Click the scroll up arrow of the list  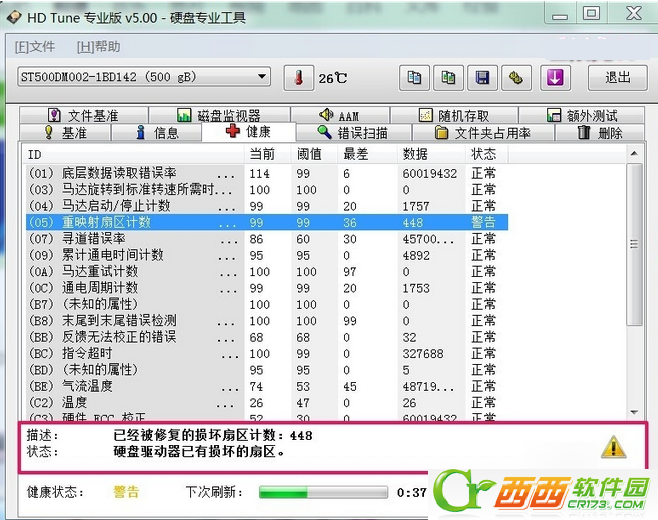[634, 154]
